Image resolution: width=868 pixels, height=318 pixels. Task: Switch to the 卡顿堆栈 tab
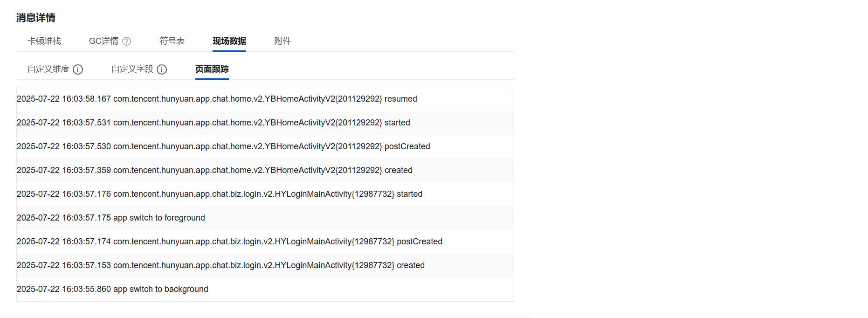coord(44,41)
